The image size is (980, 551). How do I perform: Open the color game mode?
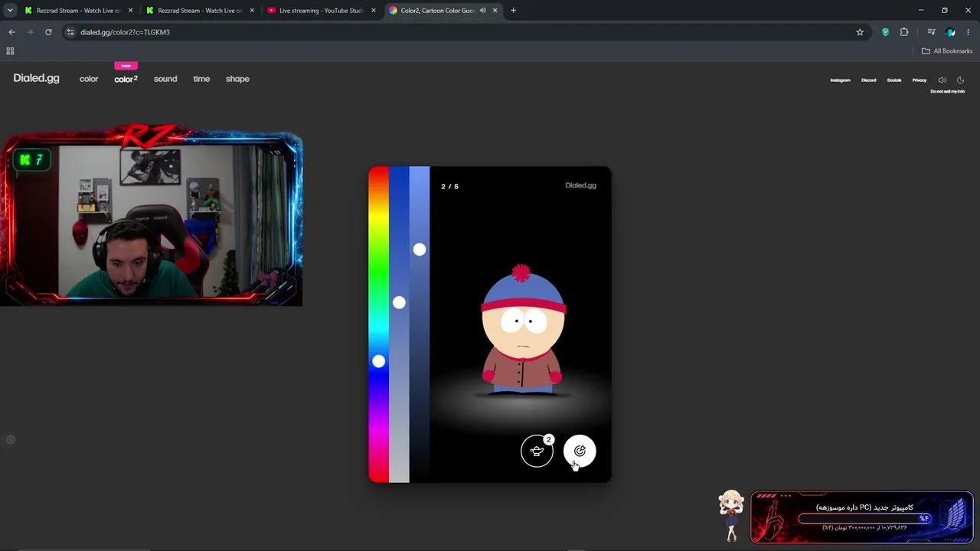click(x=89, y=79)
